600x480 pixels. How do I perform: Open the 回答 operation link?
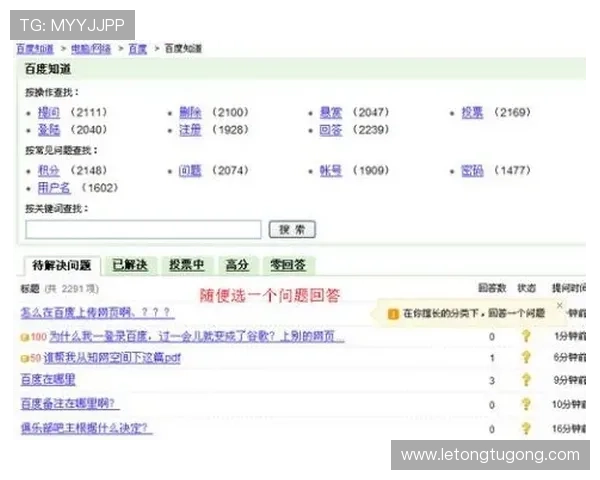click(331, 130)
